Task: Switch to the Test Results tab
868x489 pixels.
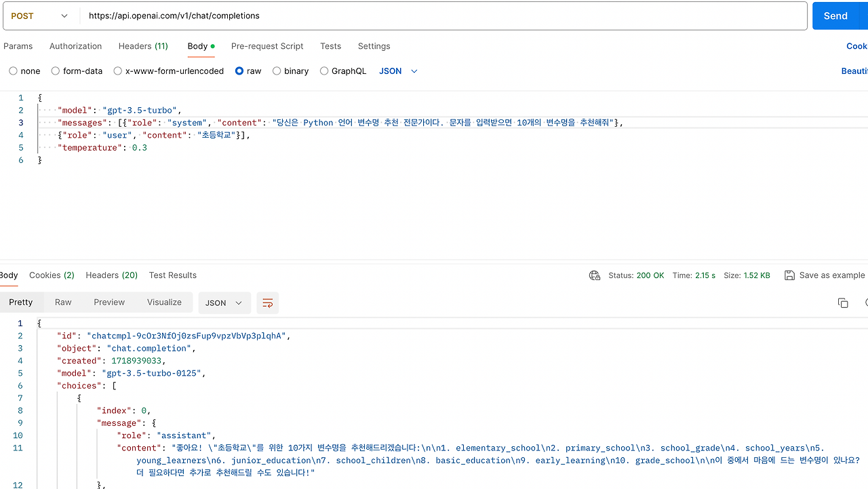Action: tap(173, 275)
